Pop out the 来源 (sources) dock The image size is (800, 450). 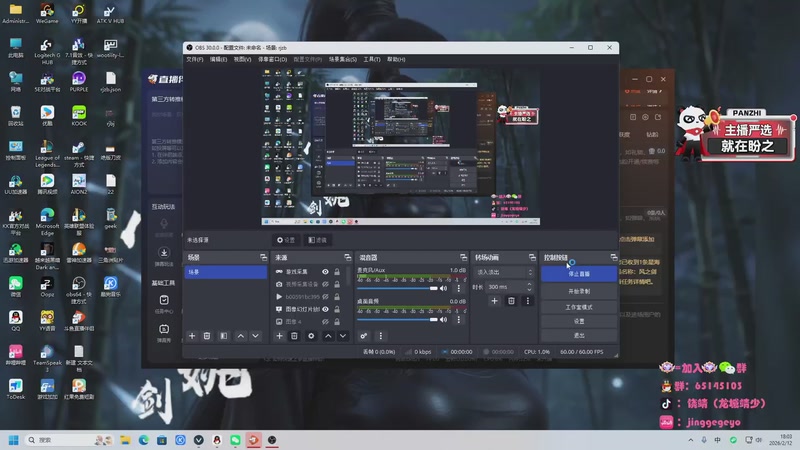[347, 257]
